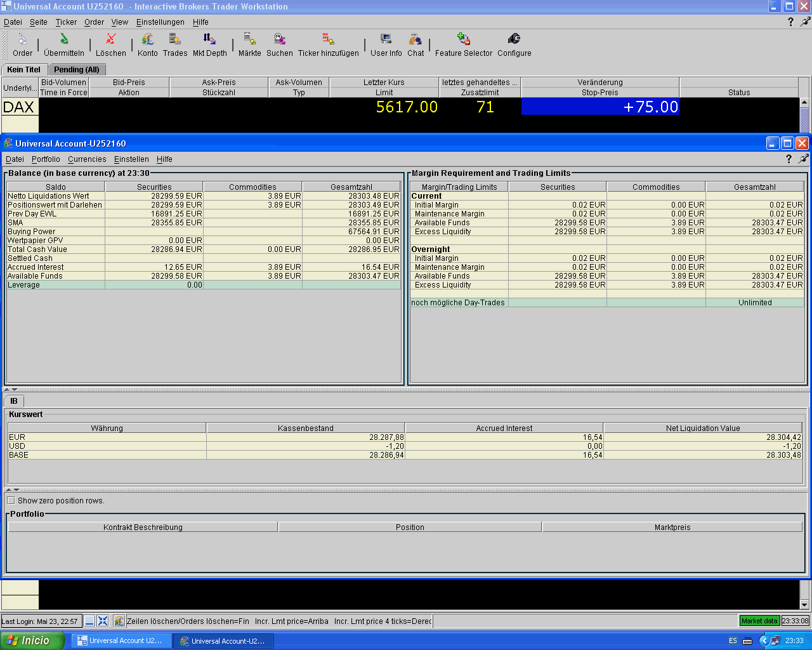Select the Kein Titel tab
The width and height of the screenshot is (812, 650).
pos(23,70)
